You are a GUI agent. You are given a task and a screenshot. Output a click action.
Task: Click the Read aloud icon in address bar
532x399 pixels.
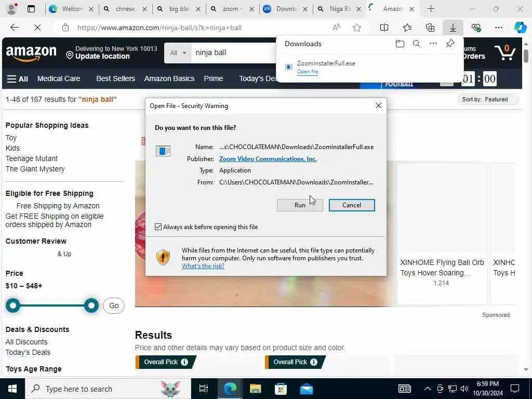[336, 28]
